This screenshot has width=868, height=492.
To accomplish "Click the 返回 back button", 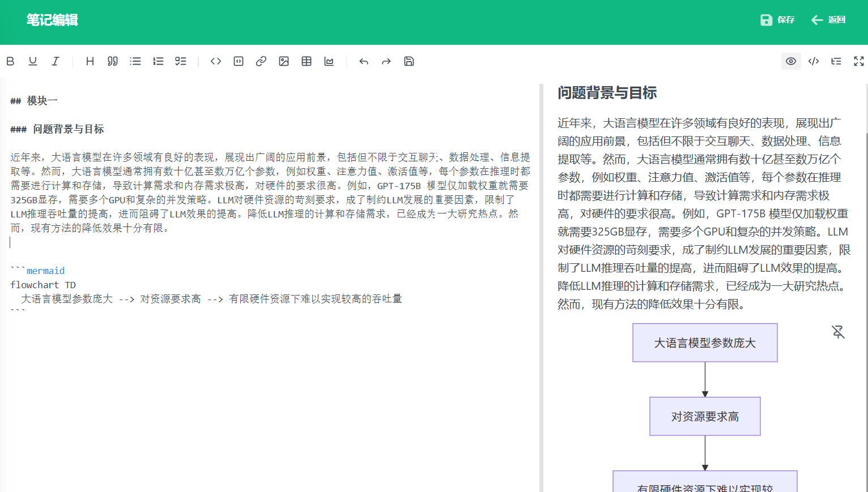I will (x=828, y=20).
